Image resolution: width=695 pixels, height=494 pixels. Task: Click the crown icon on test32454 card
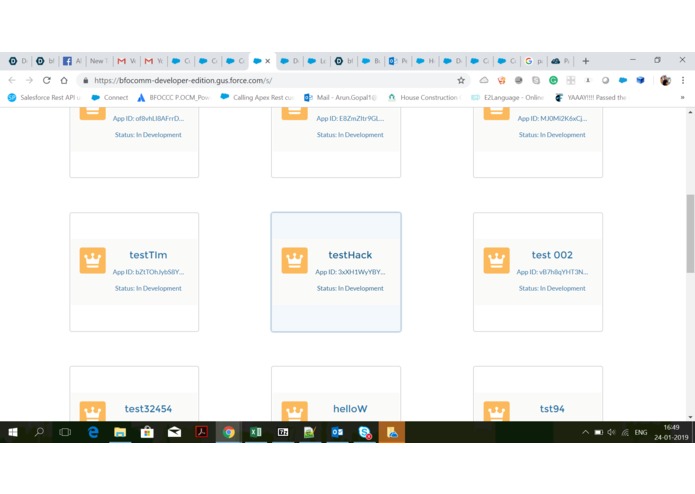coord(93,411)
